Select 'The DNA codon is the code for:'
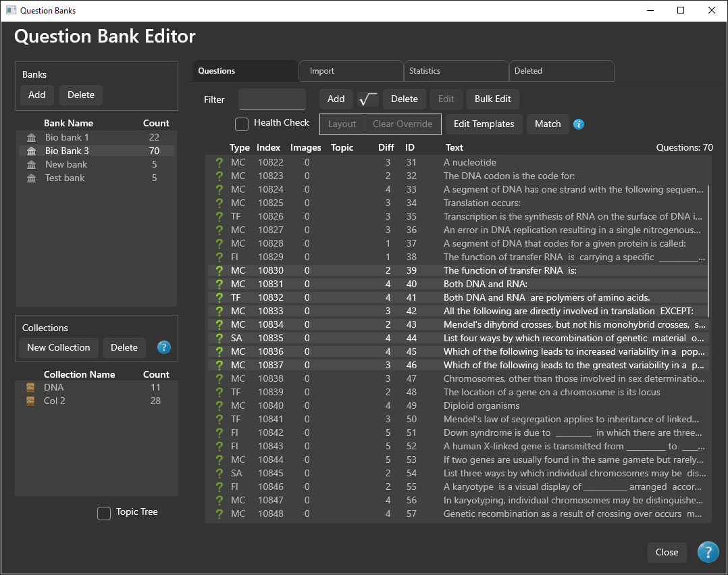Screen dimensions: 728x575 pyautogui.click(x=458, y=176)
